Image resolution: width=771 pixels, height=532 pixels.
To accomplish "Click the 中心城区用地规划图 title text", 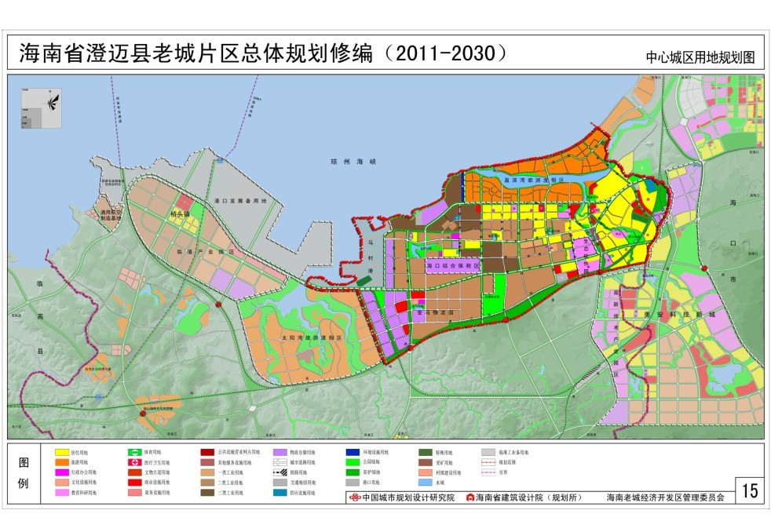I will (x=700, y=57).
